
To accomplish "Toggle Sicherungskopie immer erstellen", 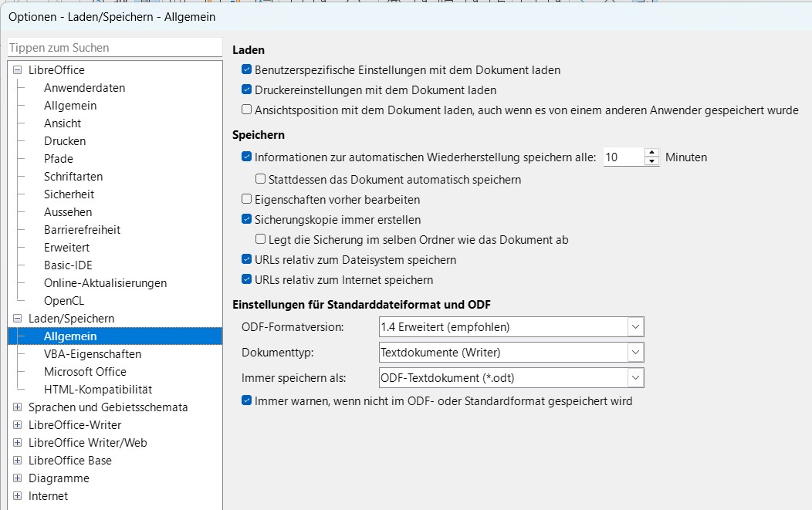I will click(x=246, y=220).
